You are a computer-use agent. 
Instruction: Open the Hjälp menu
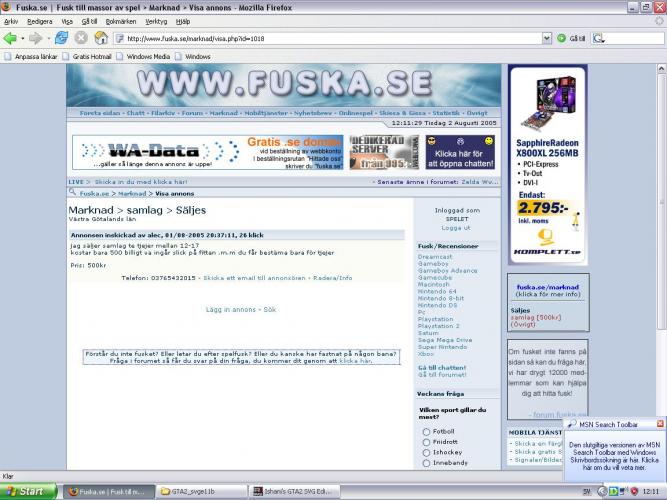183,21
